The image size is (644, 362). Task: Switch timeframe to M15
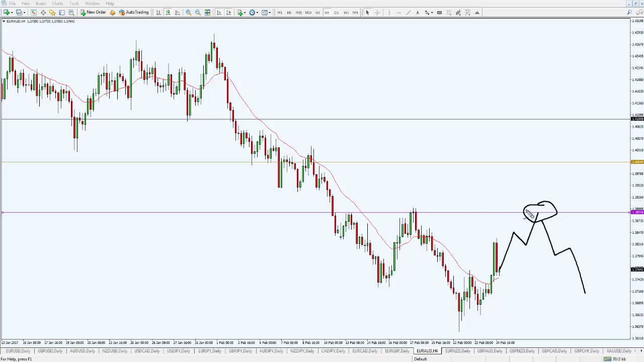[299, 13]
